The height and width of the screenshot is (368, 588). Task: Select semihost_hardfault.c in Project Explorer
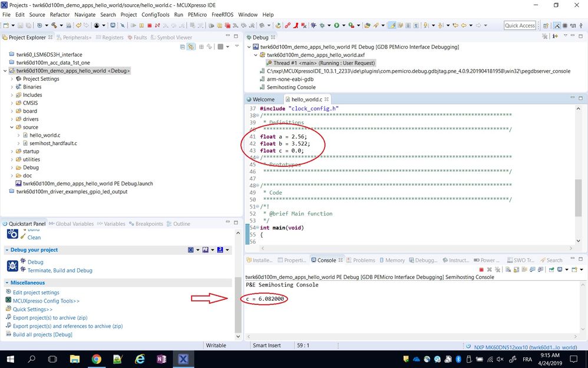53,143
